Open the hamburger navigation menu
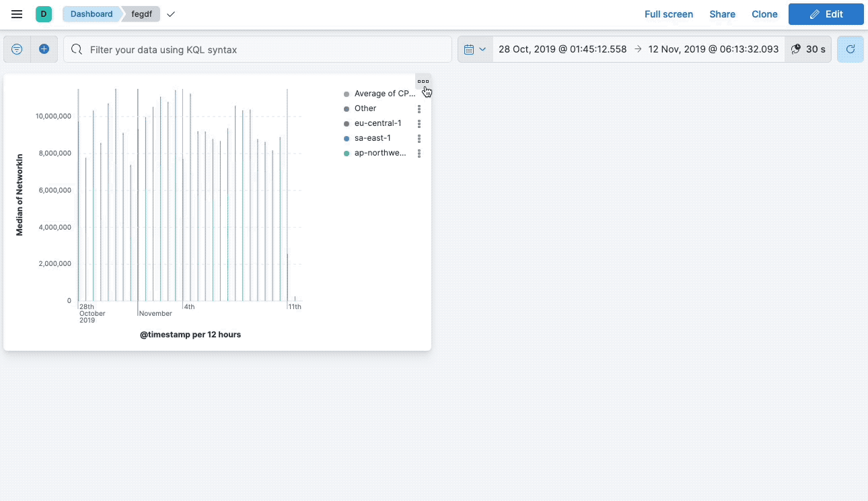This screenshot has width=868, height=501. coord(17,14)
